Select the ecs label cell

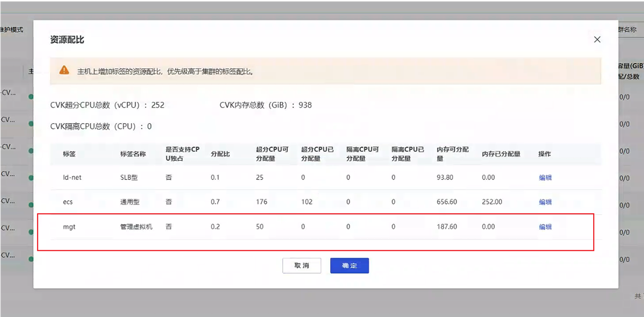coord(68,202)
